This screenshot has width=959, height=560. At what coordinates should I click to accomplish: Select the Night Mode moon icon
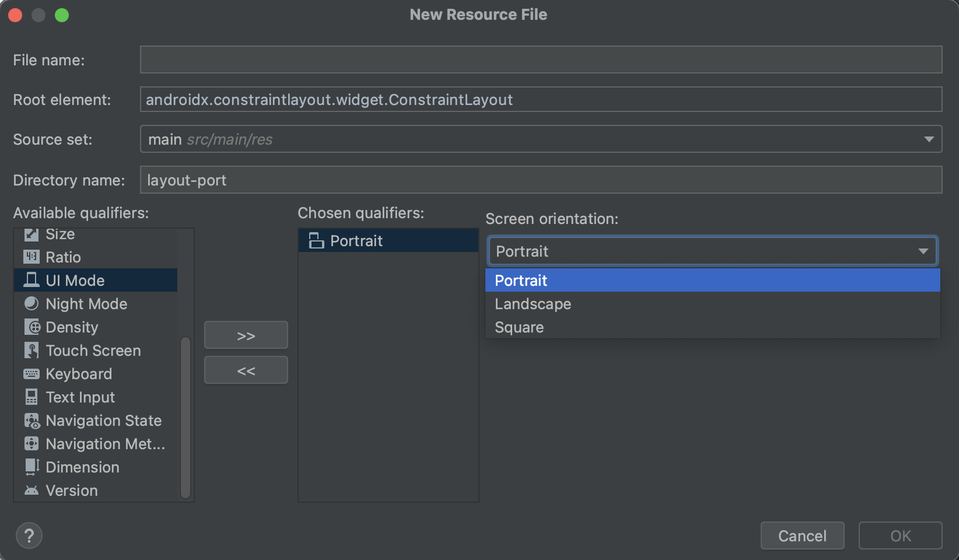pos(32,304)
